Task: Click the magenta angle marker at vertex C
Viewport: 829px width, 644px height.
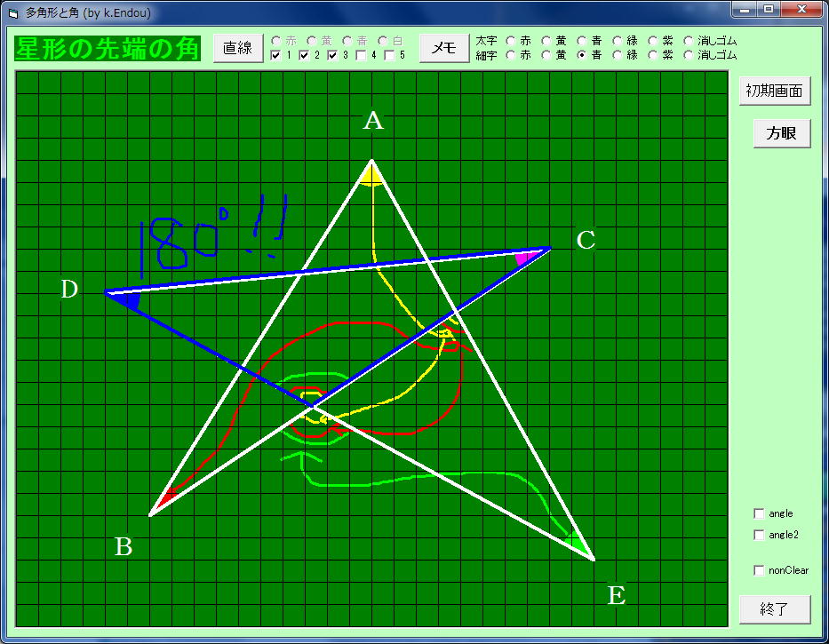Action: coord(527,258)
